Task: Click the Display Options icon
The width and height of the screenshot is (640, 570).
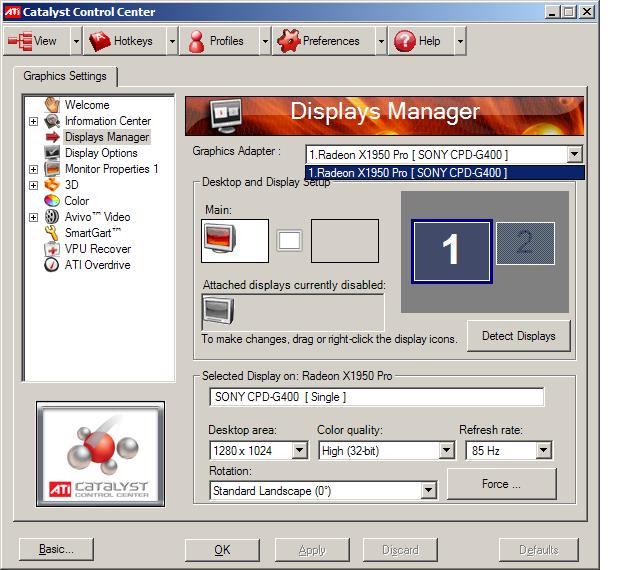Action: point(52,153)
